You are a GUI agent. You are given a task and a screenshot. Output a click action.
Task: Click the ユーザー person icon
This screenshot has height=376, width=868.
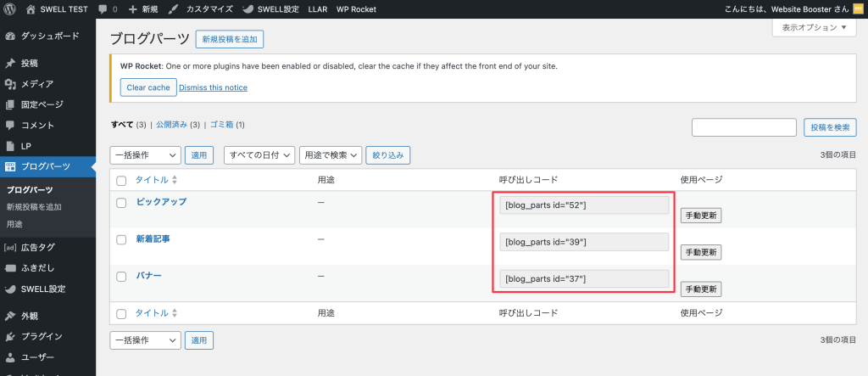[10, 357]
